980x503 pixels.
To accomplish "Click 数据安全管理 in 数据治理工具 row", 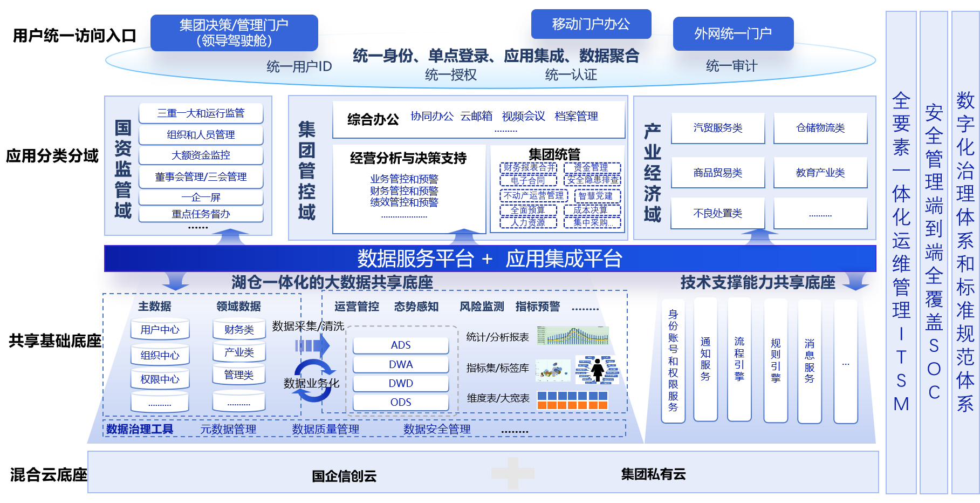I will 437,429.
